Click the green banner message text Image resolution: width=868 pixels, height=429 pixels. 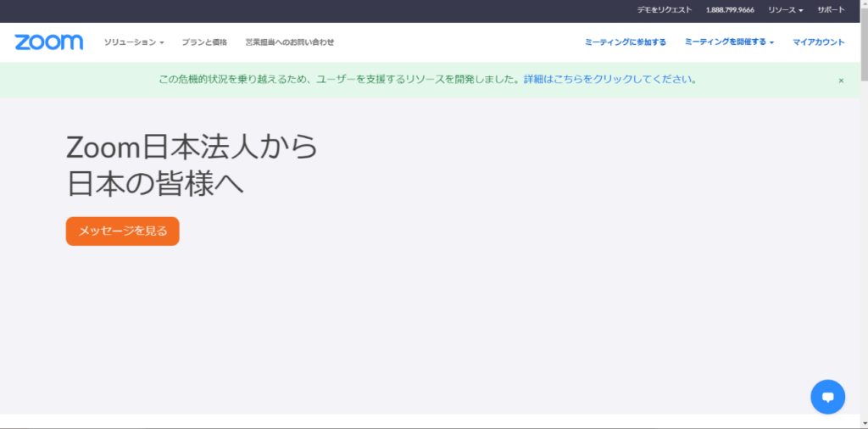coord(339,80)
